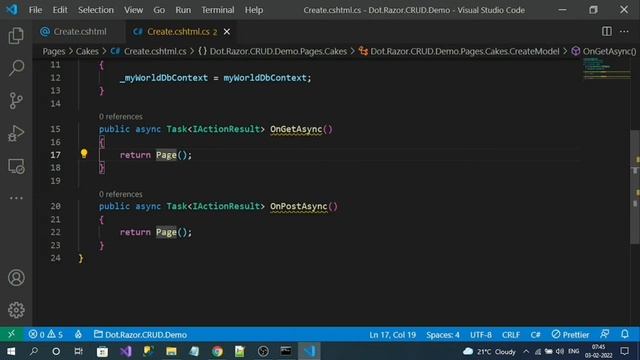The image size is (640, 360).
Task: Change file encoding UTF-8
Action: point(481,335)
